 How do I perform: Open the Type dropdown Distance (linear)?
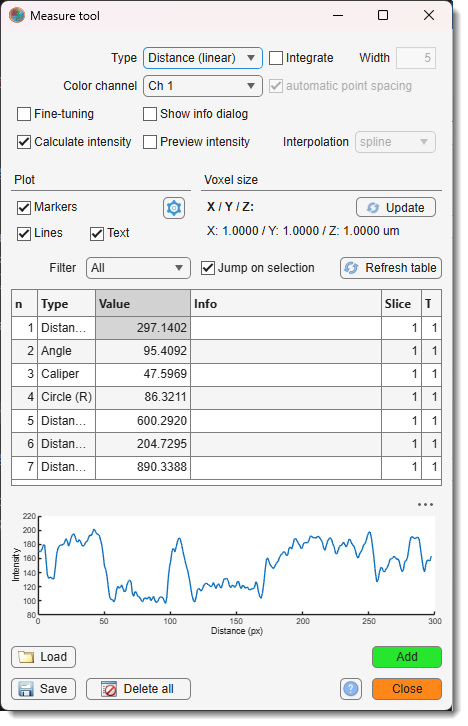pyautogui.click(x=203, y=58)
